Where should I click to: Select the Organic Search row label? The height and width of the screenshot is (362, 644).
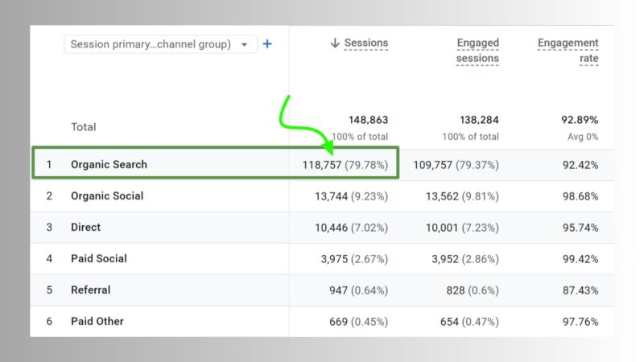coord(109,165)
